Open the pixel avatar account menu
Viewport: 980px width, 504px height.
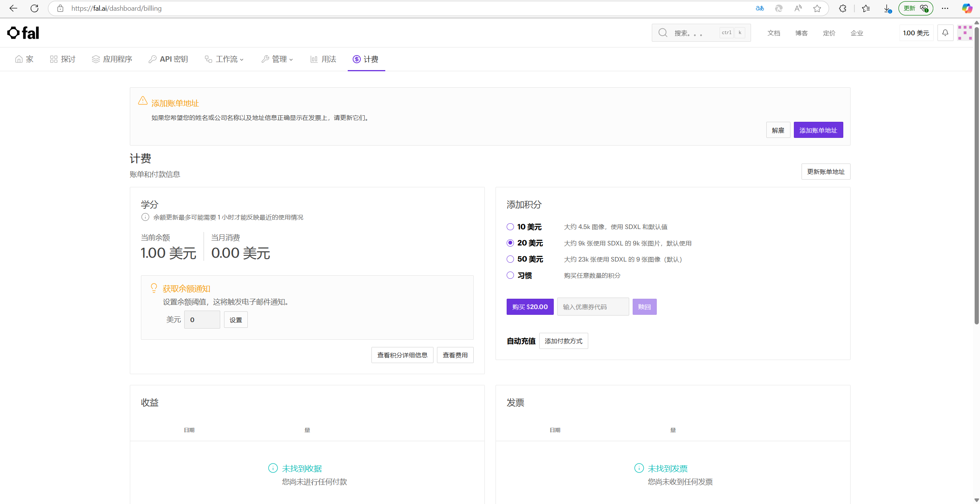pyautogui.click(x=965, y=33)
